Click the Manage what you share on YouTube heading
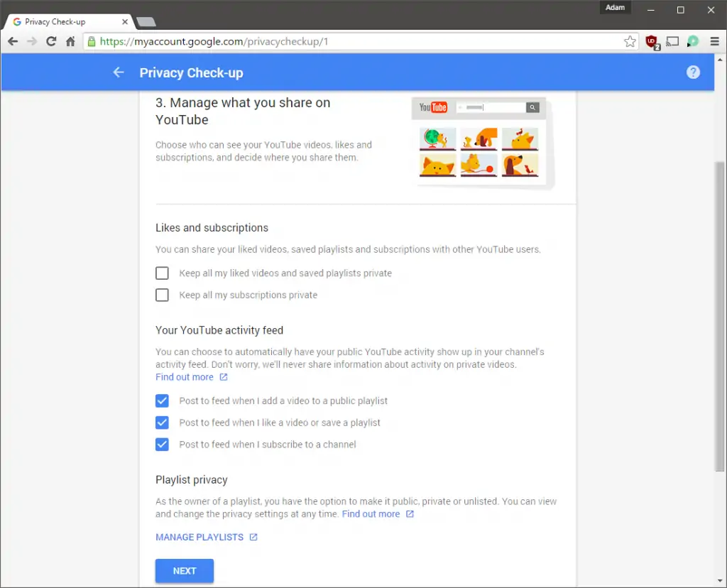 pyautogui.click(x=243, y=111)
